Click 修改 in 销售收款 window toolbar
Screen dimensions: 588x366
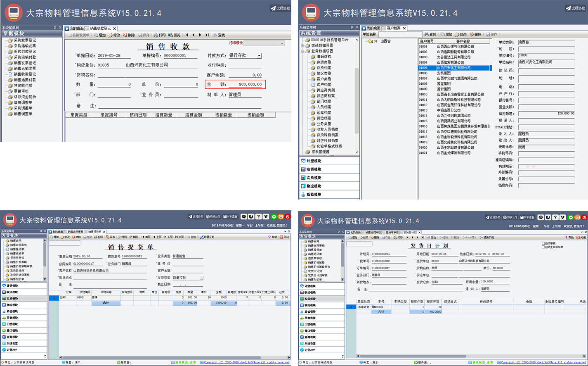click(x=114, y=35)
